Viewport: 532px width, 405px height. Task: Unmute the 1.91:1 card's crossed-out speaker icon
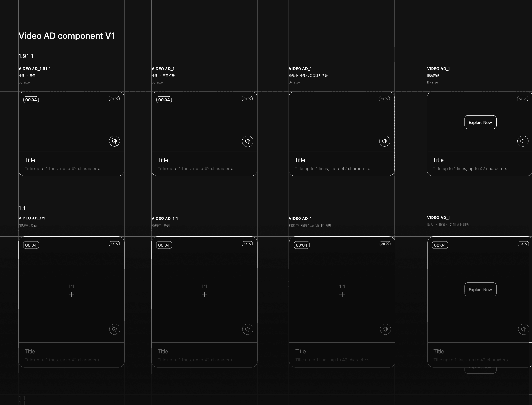pos(115,141)
